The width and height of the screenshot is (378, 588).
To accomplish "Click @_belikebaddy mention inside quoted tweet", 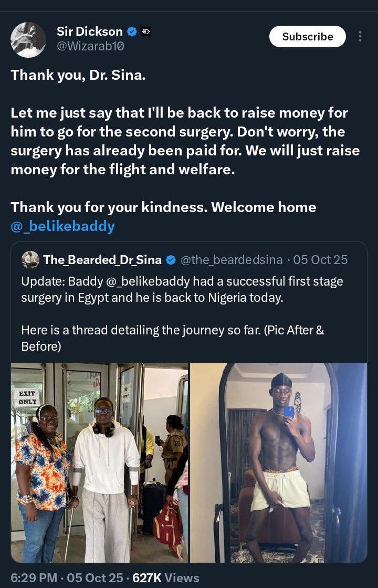I will click(x=143, y=281).
